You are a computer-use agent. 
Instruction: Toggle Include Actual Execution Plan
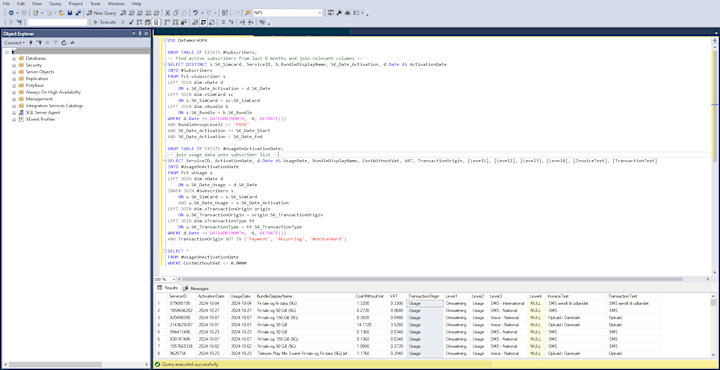pyautogui.click(x=167, y=22)
